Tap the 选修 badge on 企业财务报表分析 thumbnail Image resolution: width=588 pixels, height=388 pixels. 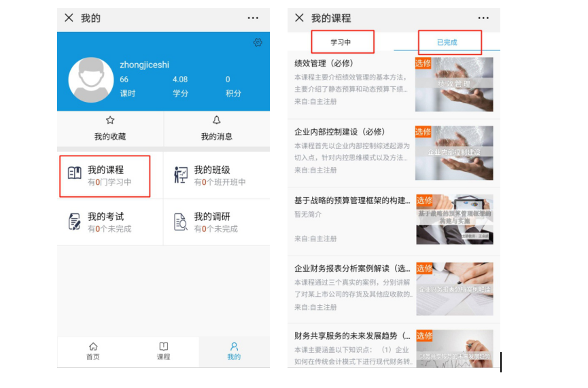pyautogui.click(x=424, y=268)
